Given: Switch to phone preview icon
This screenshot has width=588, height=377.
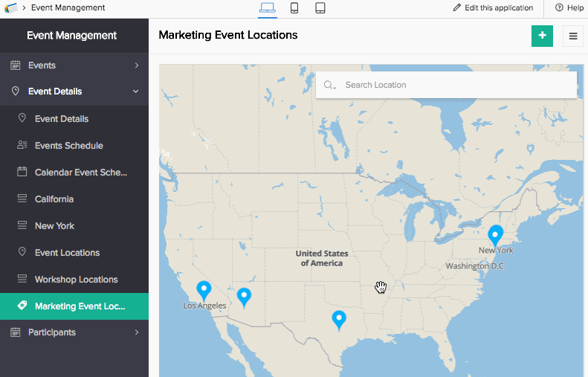Looking at the screenshot, I should [294, 7].
